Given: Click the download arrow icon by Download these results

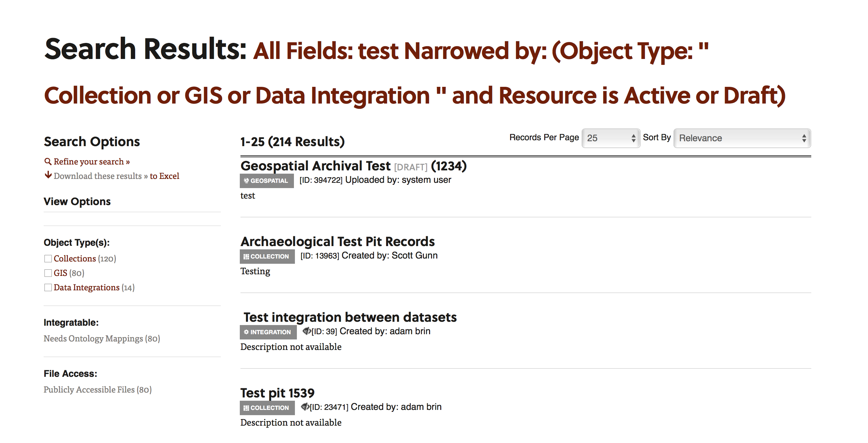Looking at the screenshot, I should tap(48, 175).
